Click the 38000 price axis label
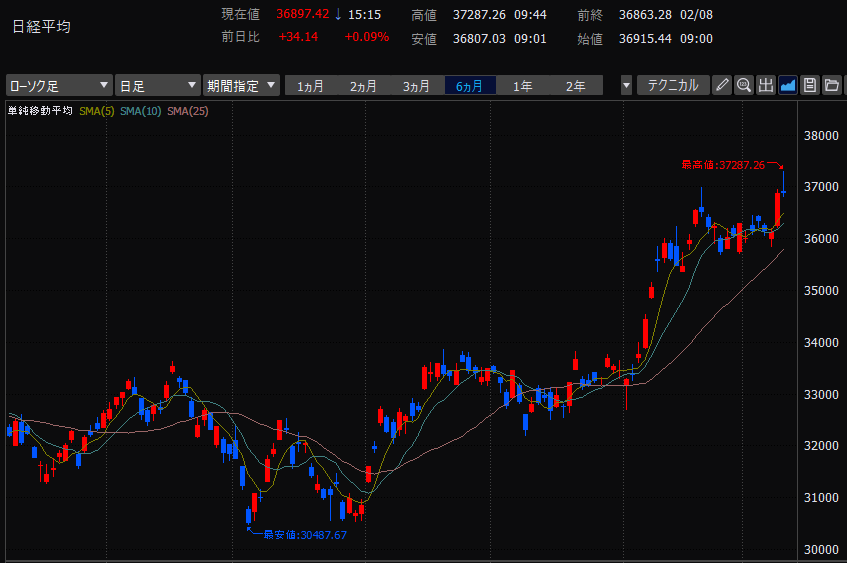This screenshot has height=563, width=847. [x=821, y=136]
